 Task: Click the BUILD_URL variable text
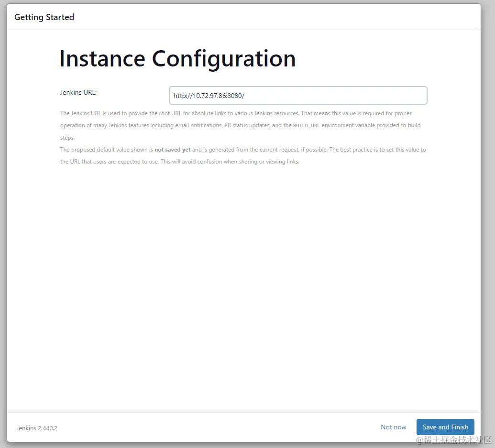point(306,126)
